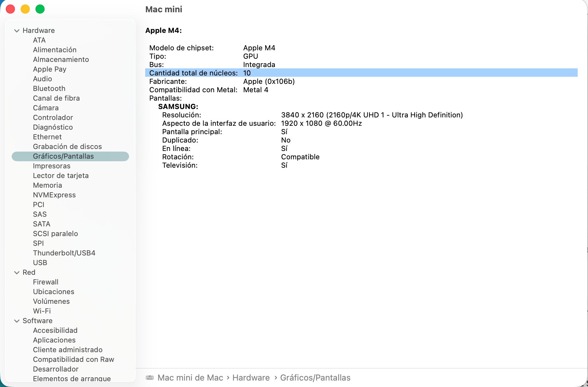588x387 pixels.
Task: Show Wi-Fi network details
Action: pos(42,311)
